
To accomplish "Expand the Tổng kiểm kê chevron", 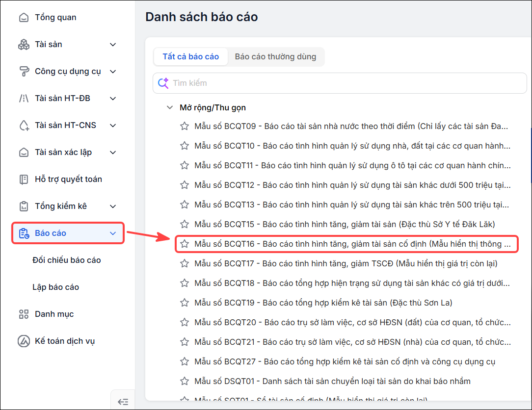I will coord(113,206).
